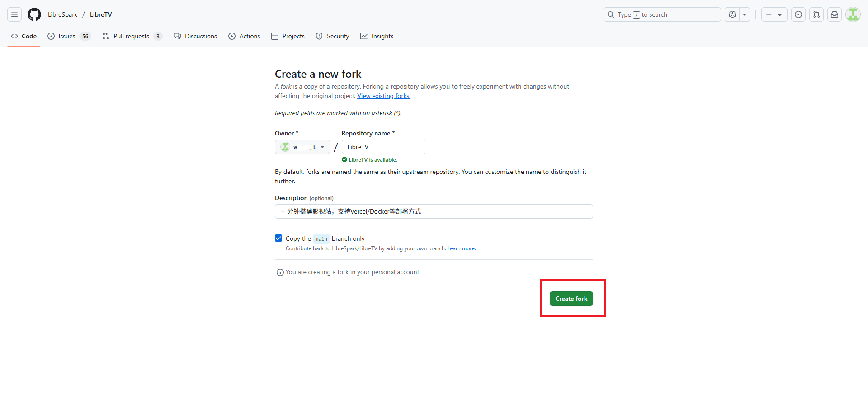Expand the Copilot dropdown arrow
Screen dimensions: 868x397
point(745,14)
